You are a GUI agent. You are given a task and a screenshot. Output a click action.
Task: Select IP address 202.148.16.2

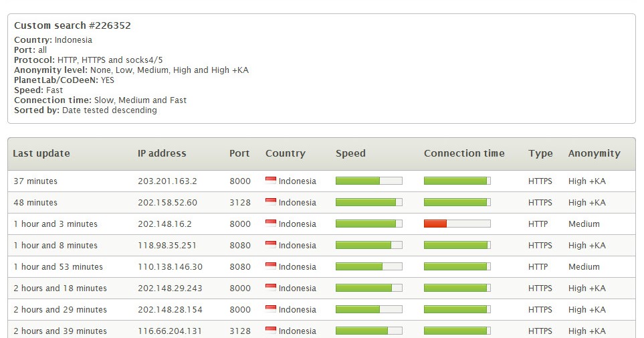coord(165,224)
